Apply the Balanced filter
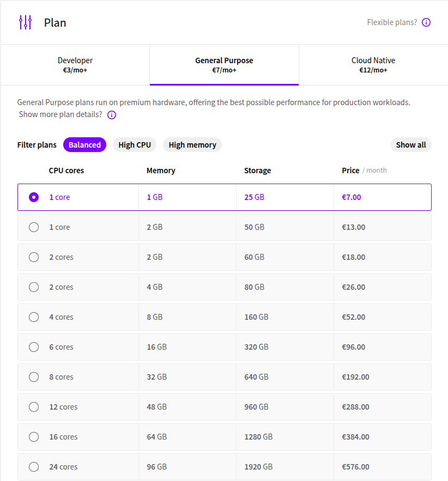 pyautogui.click(x=84, y=145)
